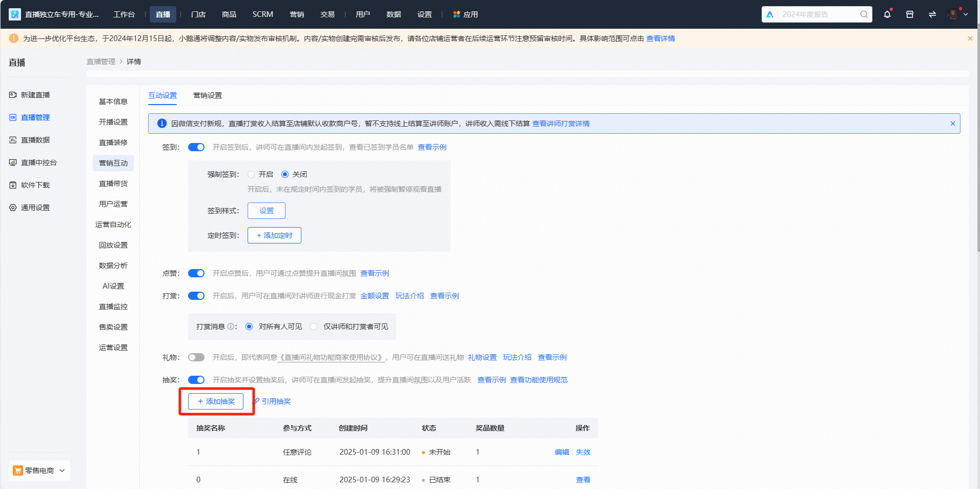Switch to the 营销设置 tab

click(x=207, y=95)
